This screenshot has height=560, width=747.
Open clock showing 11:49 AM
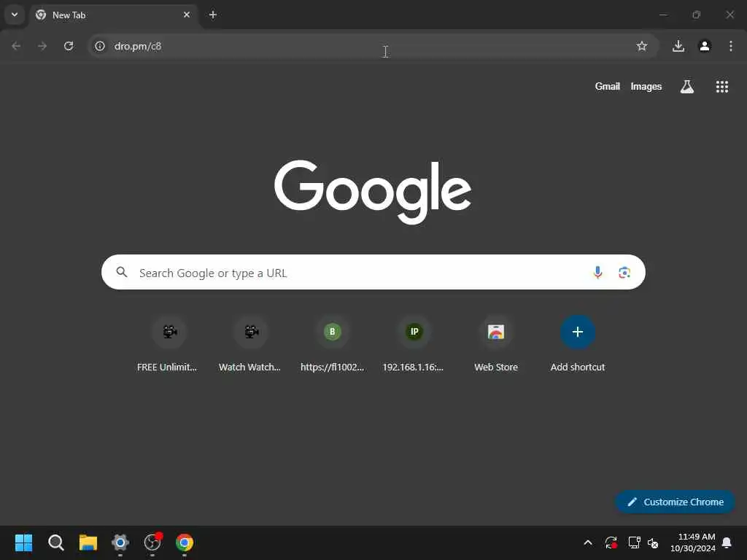[693, 542]
